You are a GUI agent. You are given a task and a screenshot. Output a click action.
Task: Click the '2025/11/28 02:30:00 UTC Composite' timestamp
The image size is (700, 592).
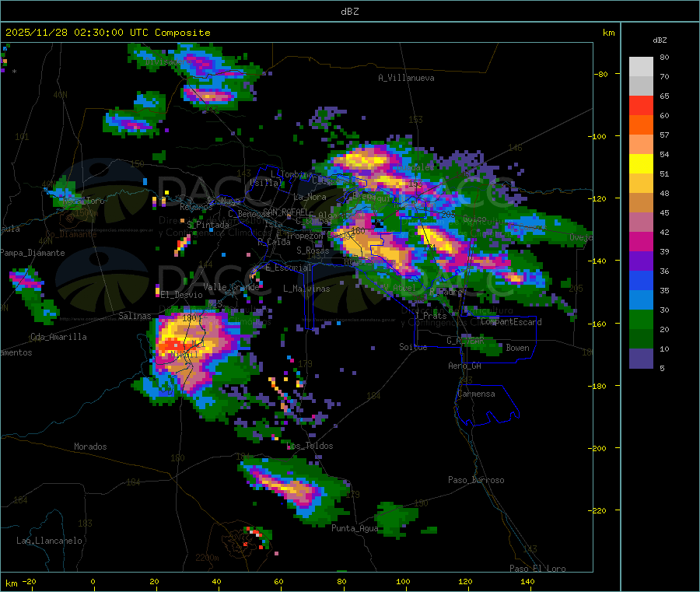(x=107, y=33)
